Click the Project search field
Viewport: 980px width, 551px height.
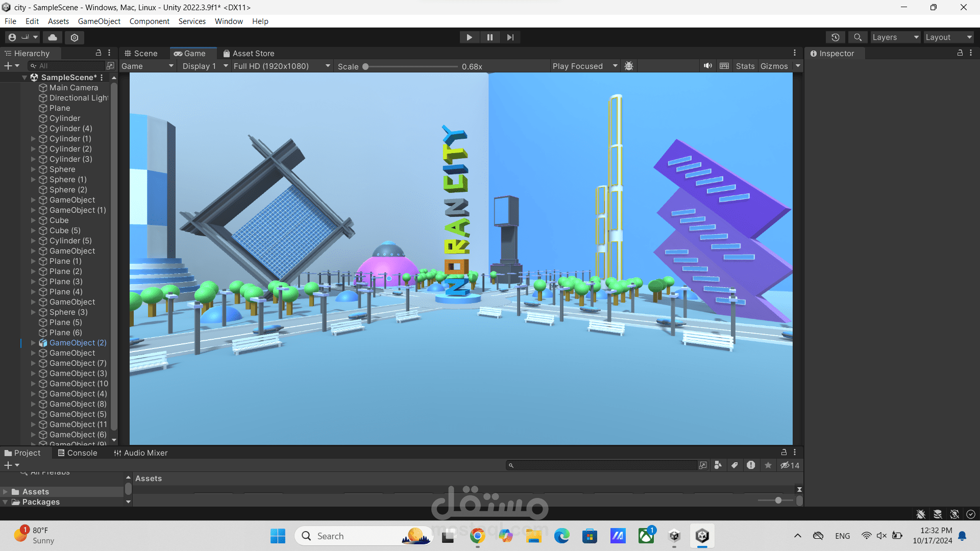(x=601, y=465)
